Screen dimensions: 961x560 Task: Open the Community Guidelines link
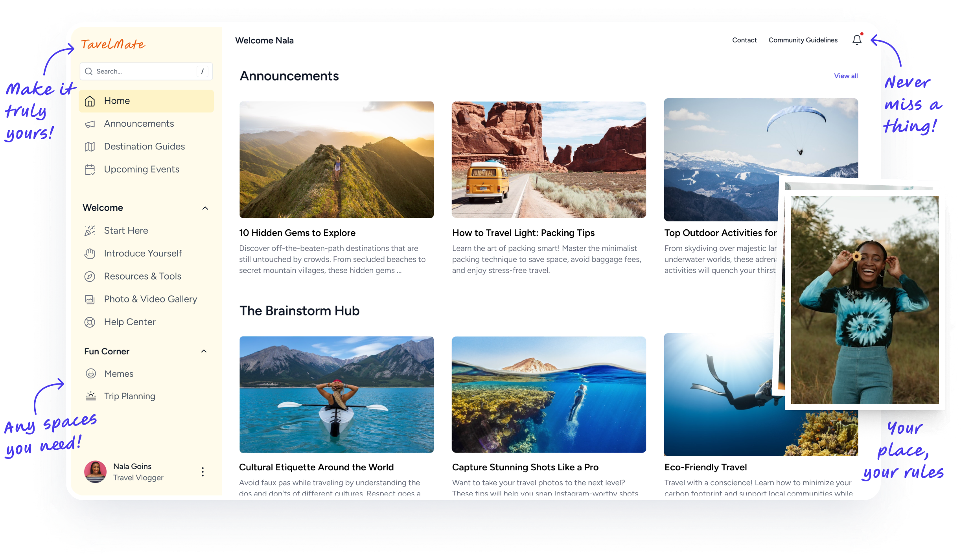tap(803, 40)
